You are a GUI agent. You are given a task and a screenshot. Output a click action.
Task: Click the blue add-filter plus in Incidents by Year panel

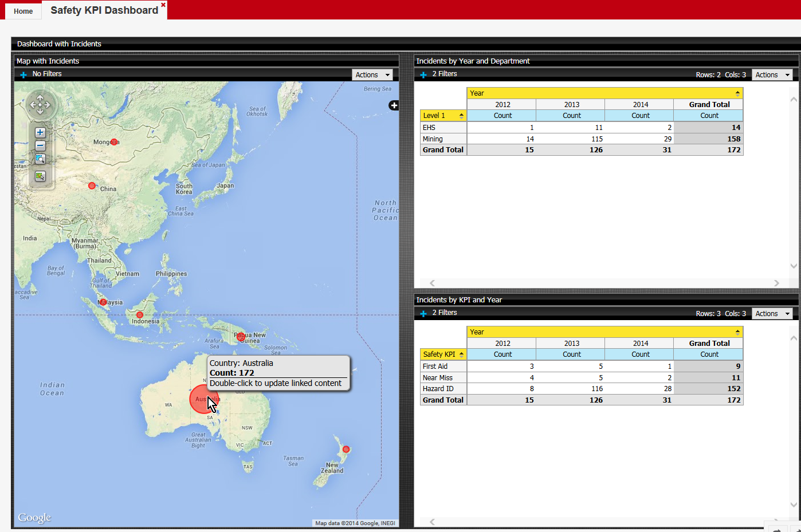pyautogui.click(x=423, y=74)
